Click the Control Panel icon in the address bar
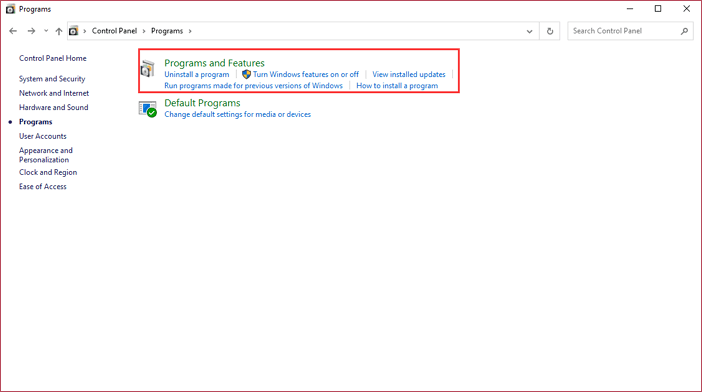 coord(73,31)
